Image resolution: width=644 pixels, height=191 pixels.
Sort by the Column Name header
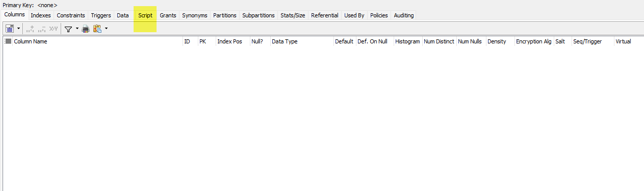click(x=31, y=41)
